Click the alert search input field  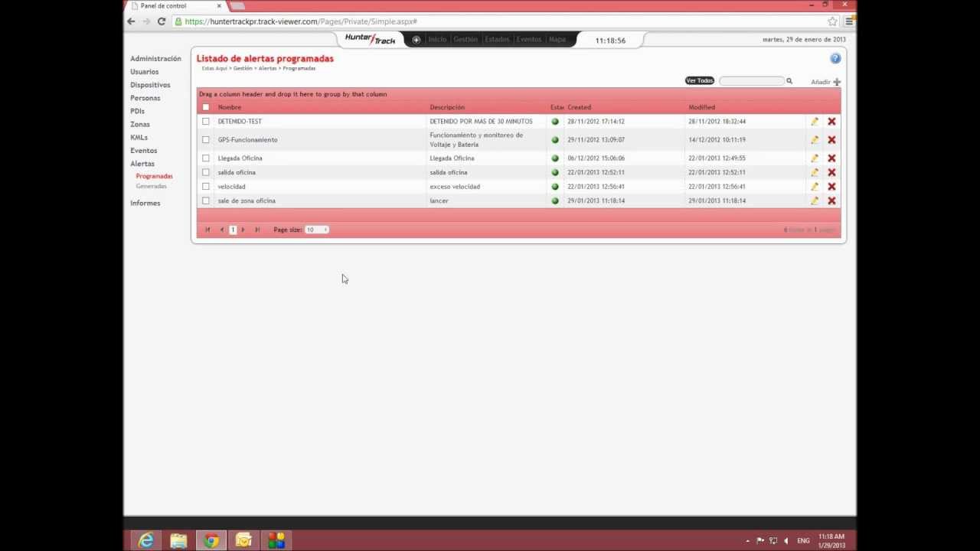(752, 81)
